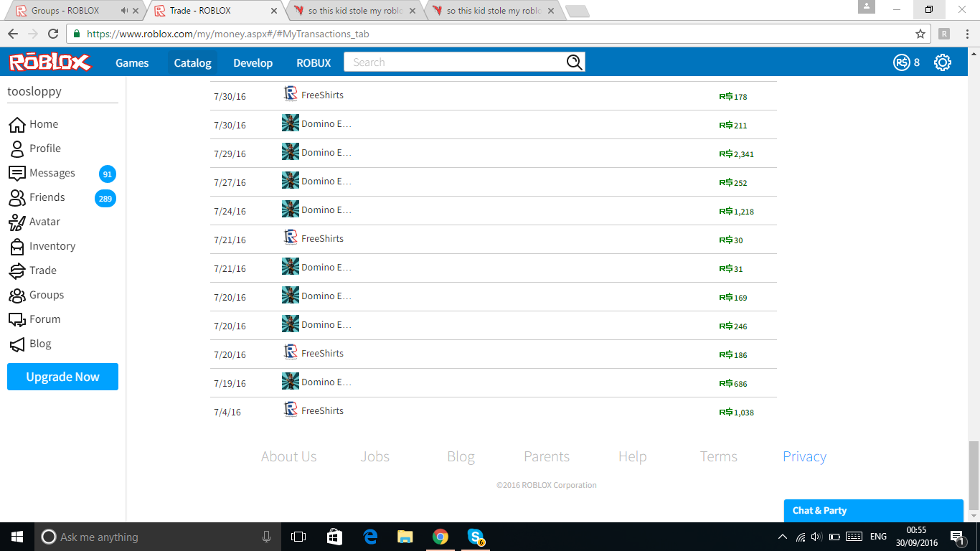The image size is (980, 551).
Task: Select the 7/27/16 date cell
Action: [230, 182]
